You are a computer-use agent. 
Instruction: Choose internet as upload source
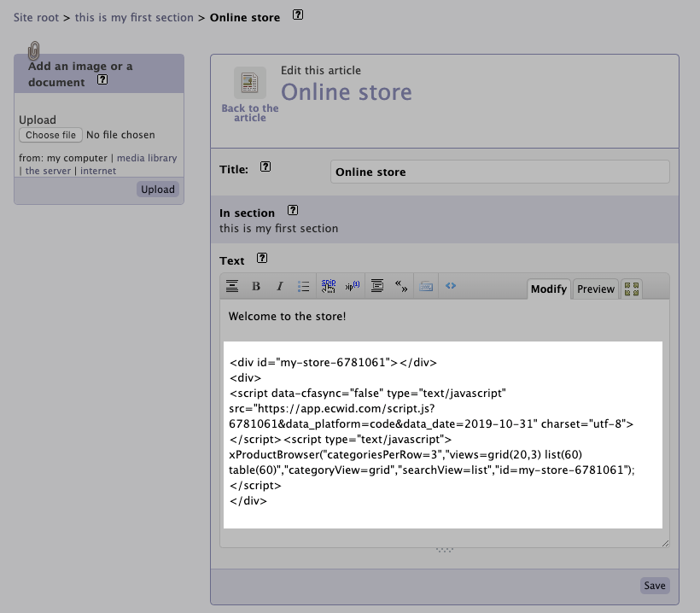tap(98, 171)
